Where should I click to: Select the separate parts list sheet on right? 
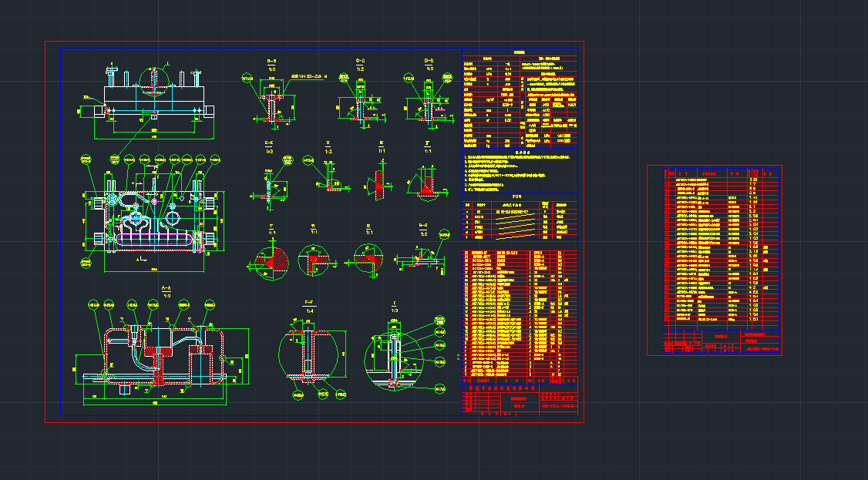coord(715,247)
